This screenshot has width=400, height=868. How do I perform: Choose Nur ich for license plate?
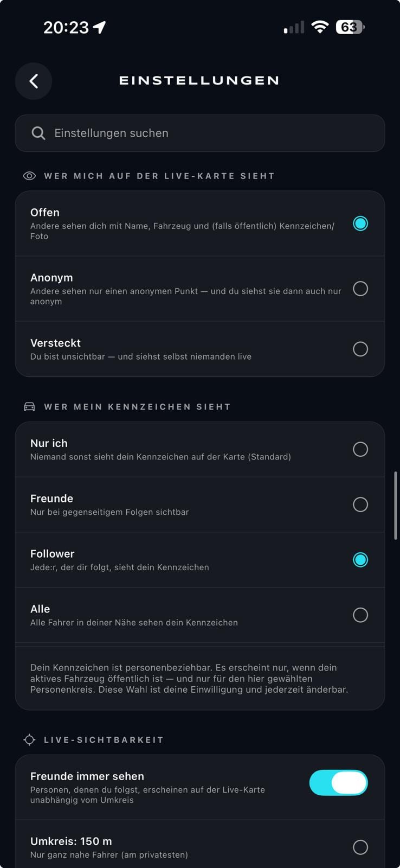click(x=360, y=449)
